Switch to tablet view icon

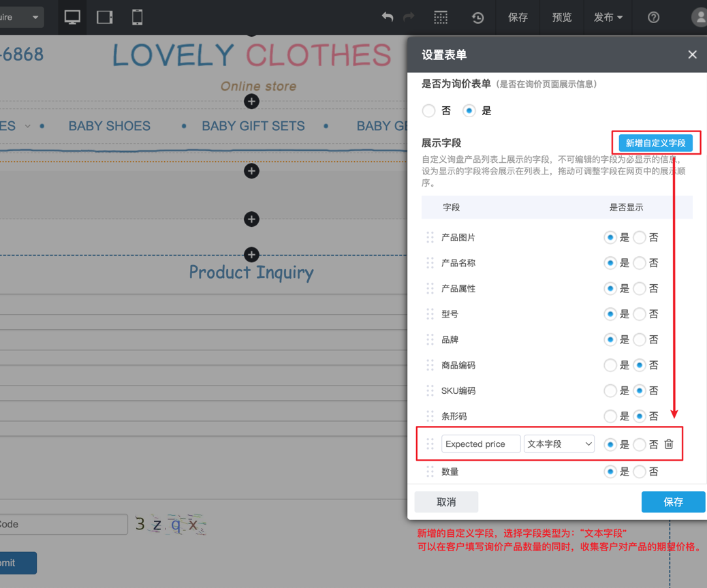pos(105,17)
